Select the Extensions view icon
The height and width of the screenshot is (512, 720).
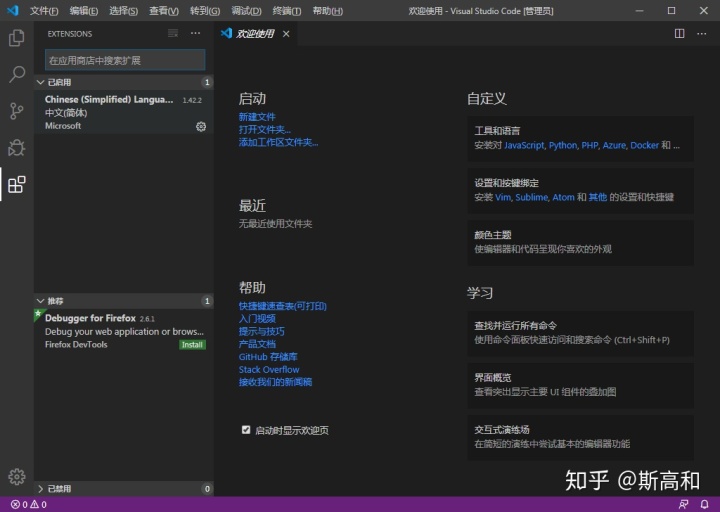click(17, 184)
